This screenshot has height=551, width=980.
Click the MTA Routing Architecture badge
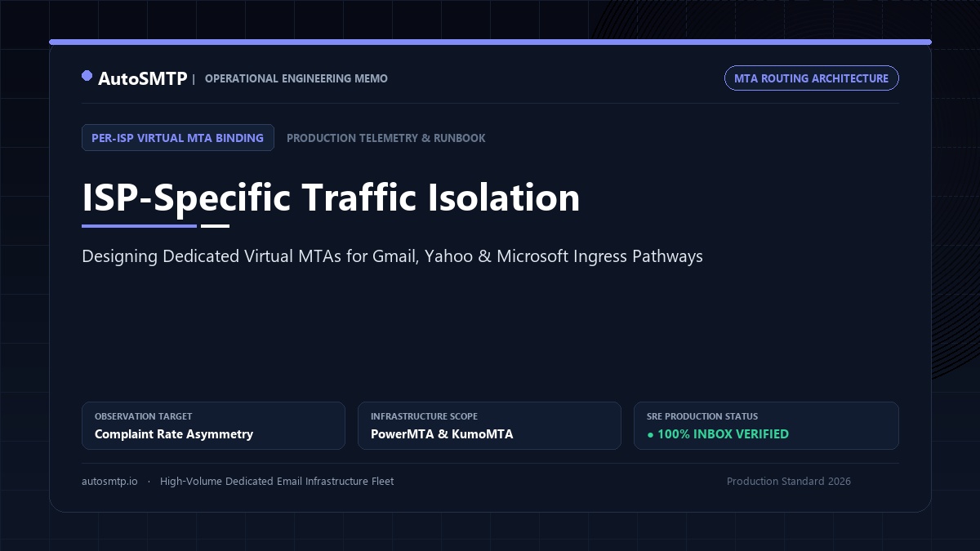[811, 78]
